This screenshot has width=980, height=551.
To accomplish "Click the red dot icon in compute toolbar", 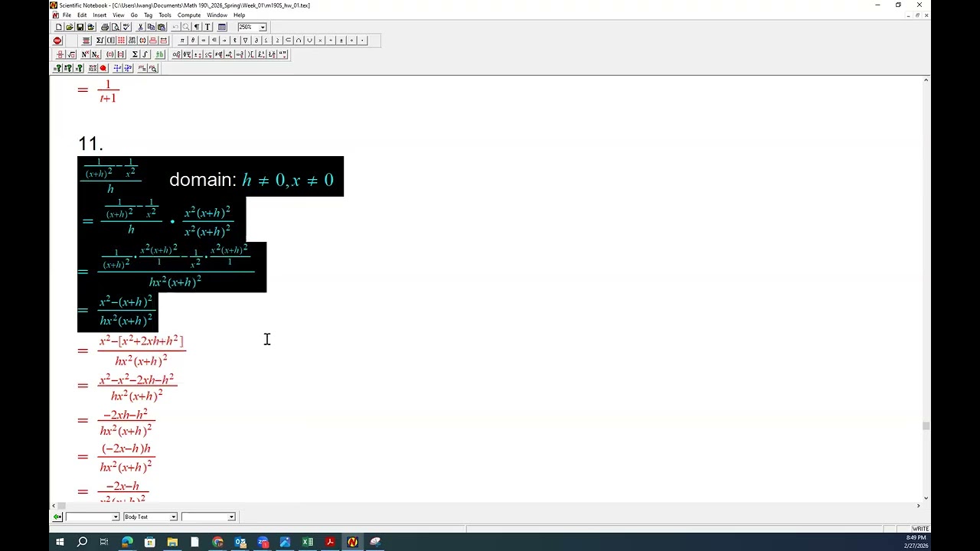I will tap(103, 68).
